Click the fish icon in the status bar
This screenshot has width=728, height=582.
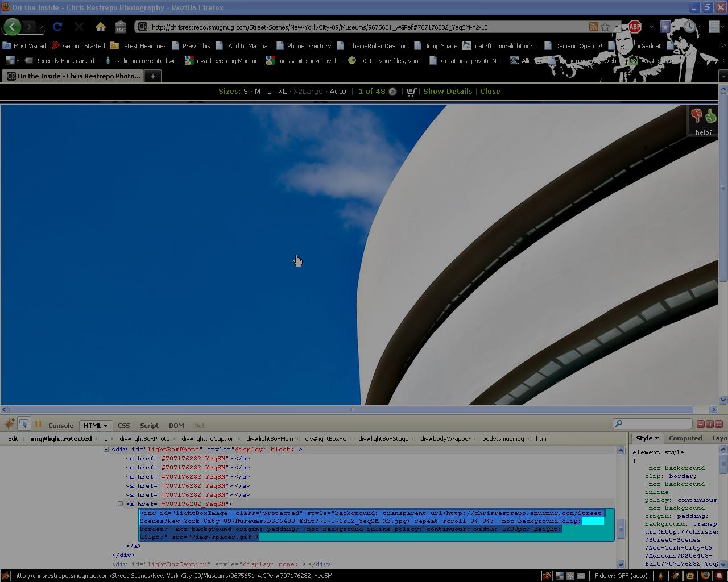point(547,576)
